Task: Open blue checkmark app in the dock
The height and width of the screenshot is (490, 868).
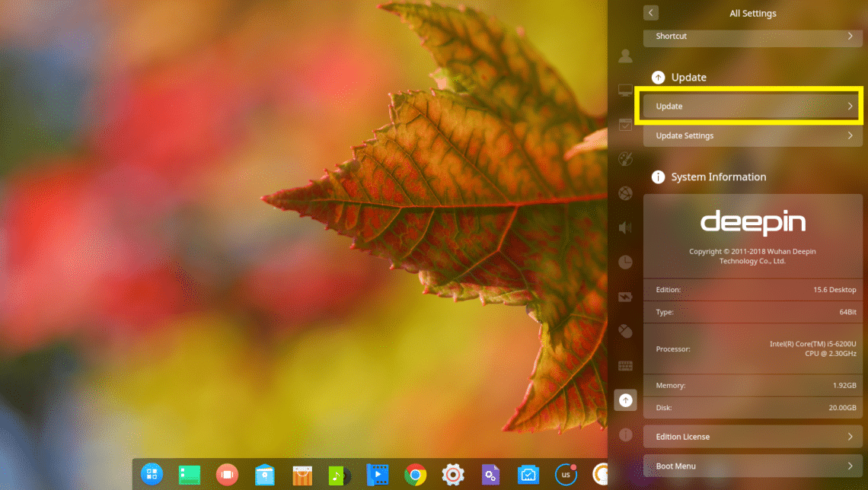Action: [x=528, y=475]
